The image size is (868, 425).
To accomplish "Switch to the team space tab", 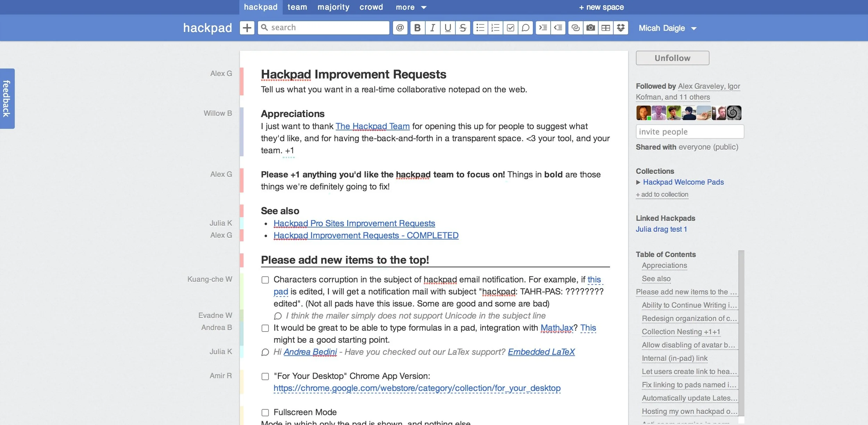I will click(297, 7).
